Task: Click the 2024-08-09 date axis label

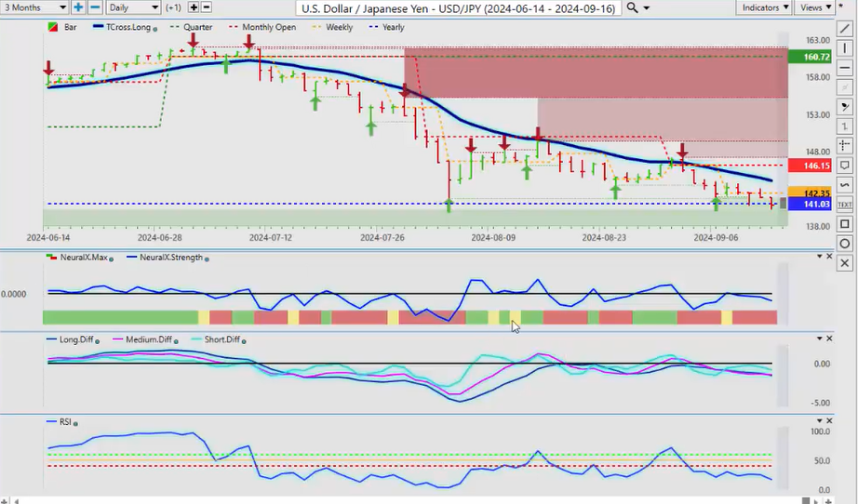Action: click(493, 237)
